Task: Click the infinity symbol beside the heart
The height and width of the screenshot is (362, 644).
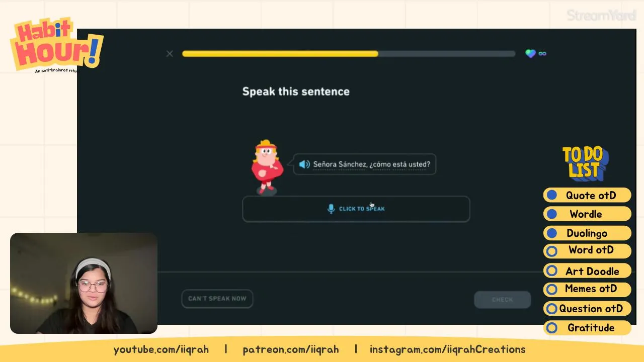Action: click(542, 53)
